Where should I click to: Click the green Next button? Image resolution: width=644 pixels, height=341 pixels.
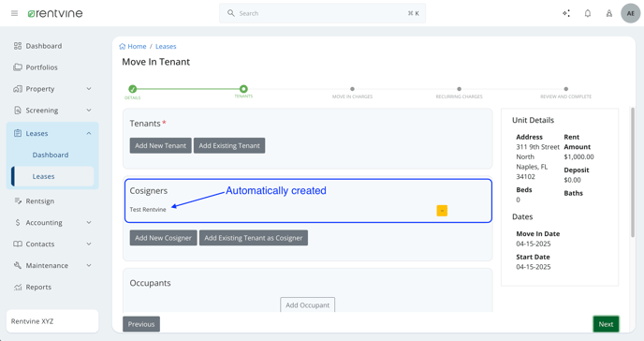[x=606, y=324]
